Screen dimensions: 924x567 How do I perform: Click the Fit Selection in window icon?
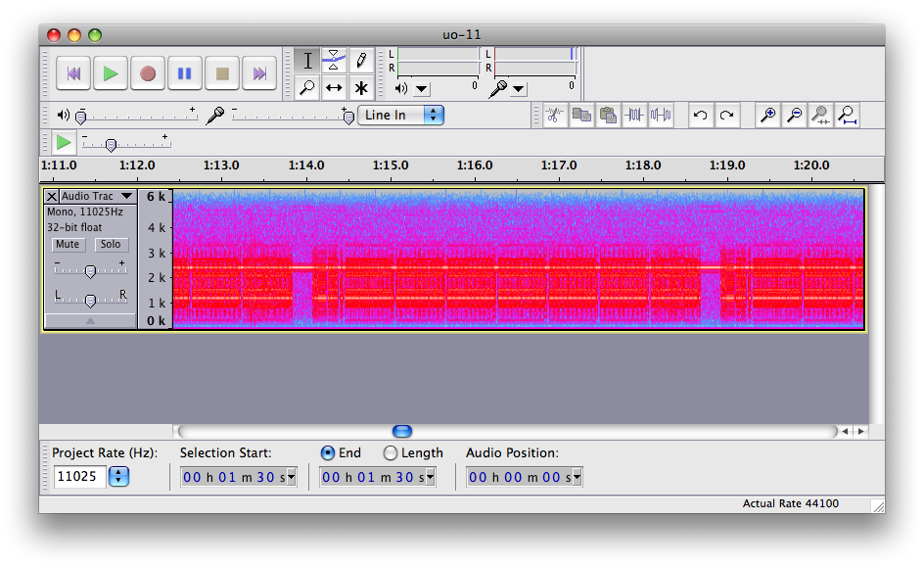click(x=820, y=115)
